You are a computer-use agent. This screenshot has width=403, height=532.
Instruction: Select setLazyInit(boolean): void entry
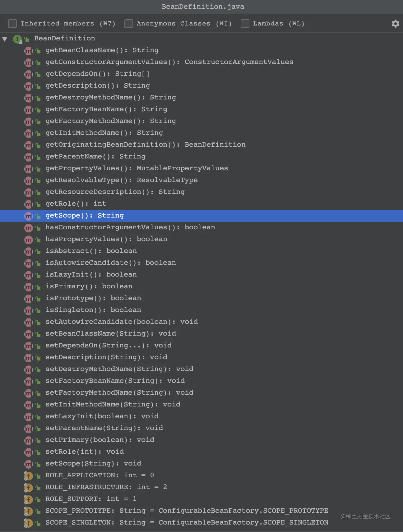102,416
